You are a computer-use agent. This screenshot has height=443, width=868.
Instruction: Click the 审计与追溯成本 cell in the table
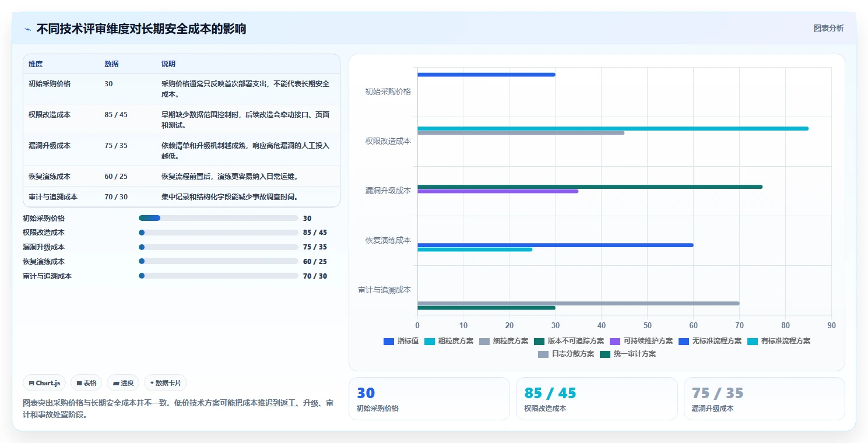tap(53, 196)
